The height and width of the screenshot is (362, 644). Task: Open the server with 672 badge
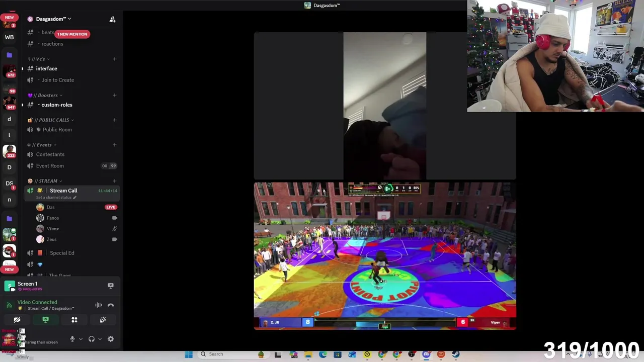tap(9, 72)
